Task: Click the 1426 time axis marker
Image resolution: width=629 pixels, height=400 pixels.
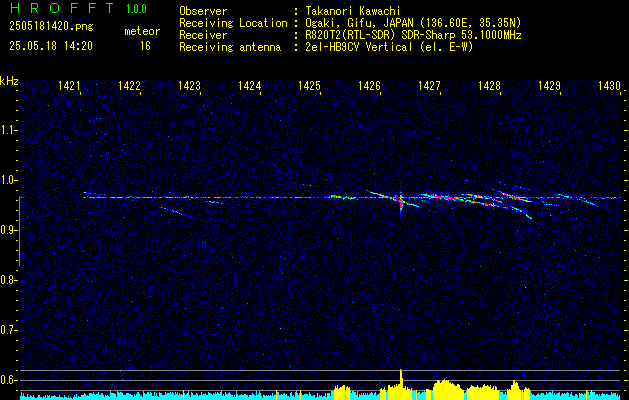Action: coord(369,86)
